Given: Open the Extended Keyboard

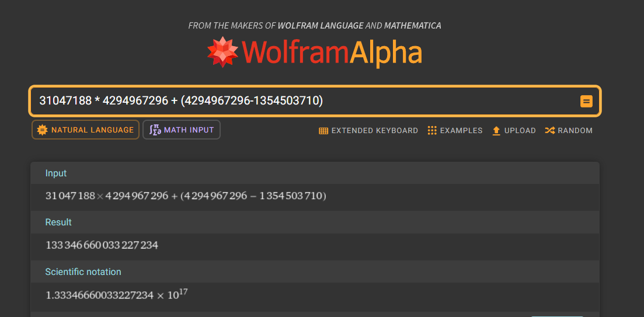Looking at the screenshot, I should pyautogui.click(x=368, y=131).
